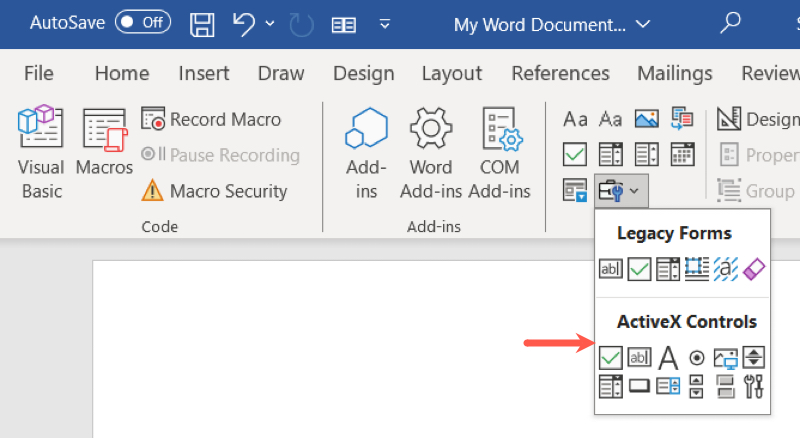Open the File tab
800x438 pixels.
(x=39, y=74)
